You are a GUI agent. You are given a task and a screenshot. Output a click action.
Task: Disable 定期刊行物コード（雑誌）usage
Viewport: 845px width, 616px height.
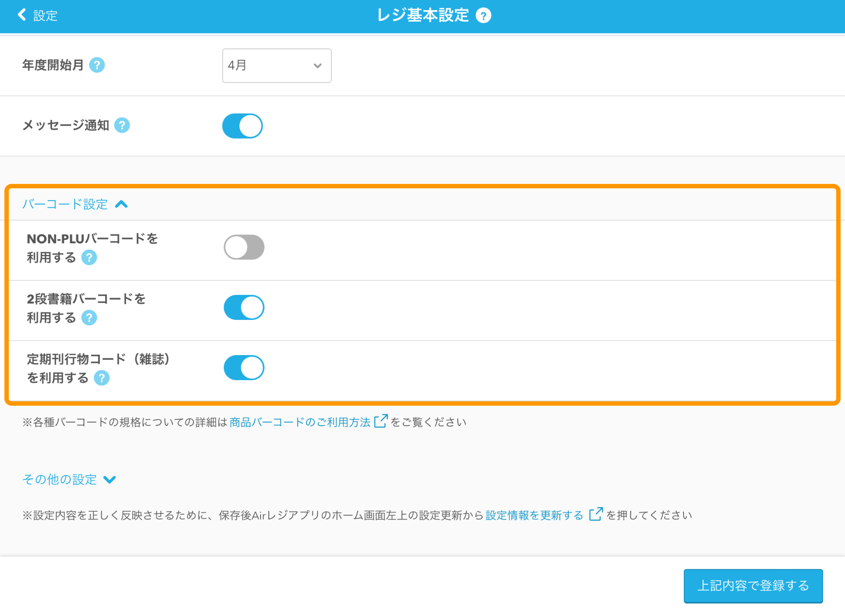[x=244, y=367]
